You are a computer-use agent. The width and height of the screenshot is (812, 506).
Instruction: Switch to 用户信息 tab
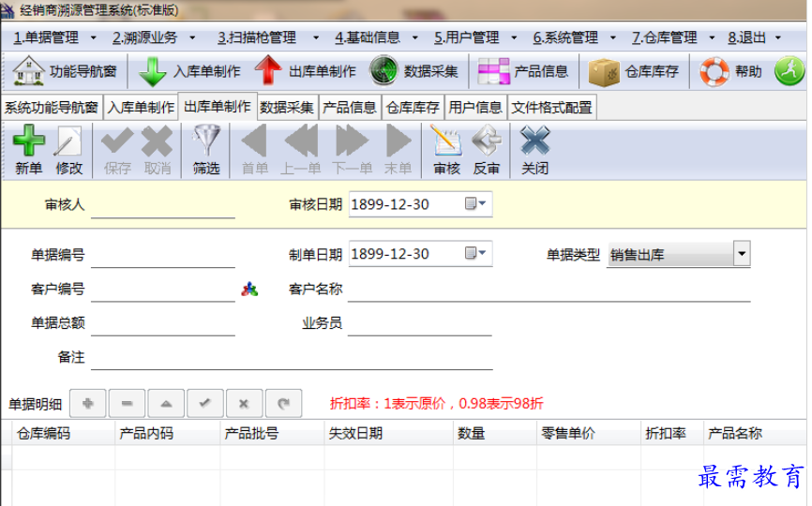475,107
